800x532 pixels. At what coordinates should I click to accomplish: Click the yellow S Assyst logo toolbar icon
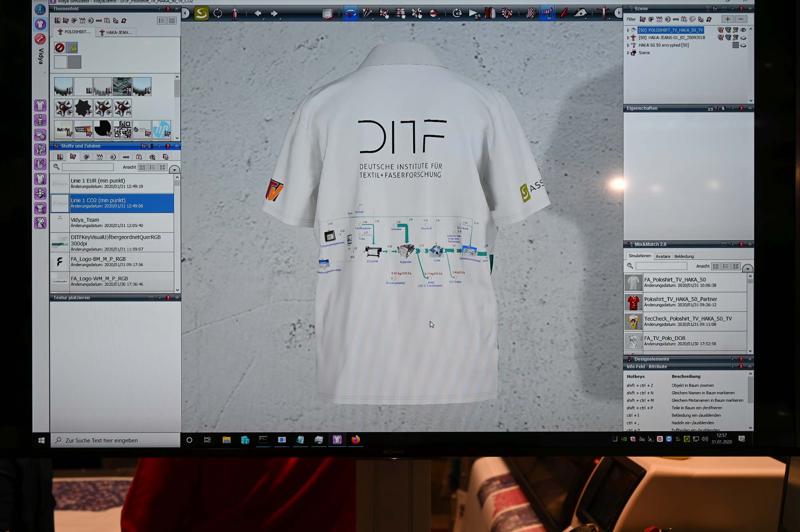(x=201, y=13)
